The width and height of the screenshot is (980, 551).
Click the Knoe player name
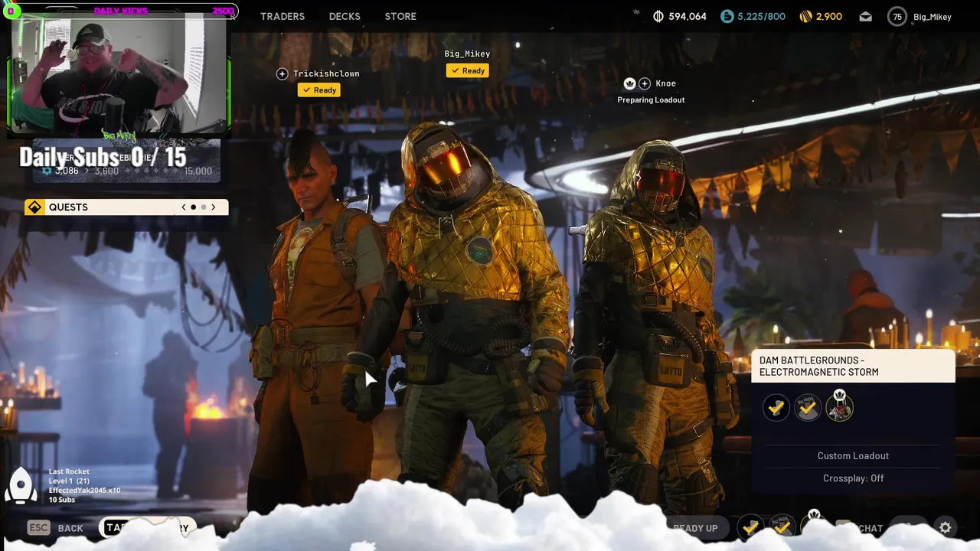point(665,83)
